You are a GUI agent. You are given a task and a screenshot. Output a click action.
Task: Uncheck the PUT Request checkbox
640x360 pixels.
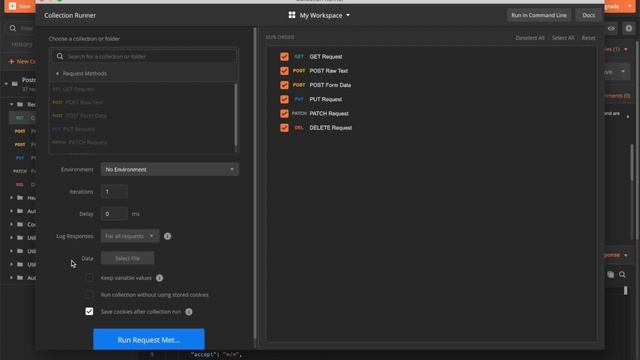[284, 100]
